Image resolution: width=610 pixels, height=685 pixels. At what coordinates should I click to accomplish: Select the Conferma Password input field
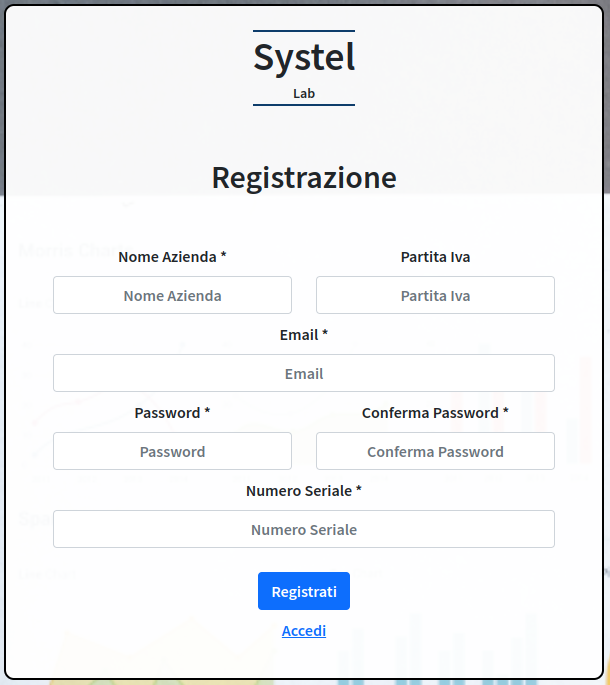[x=435, y=451]
